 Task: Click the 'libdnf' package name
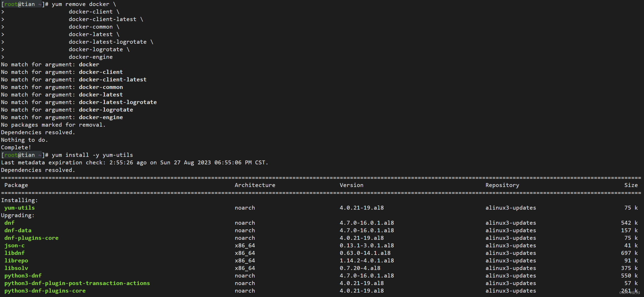click(14, 253)
